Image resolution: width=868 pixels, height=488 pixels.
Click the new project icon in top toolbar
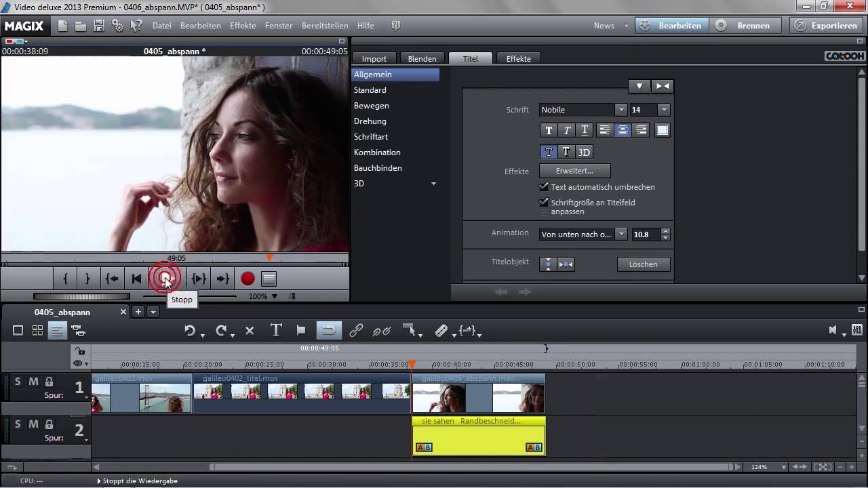click(x=62, y=26)
